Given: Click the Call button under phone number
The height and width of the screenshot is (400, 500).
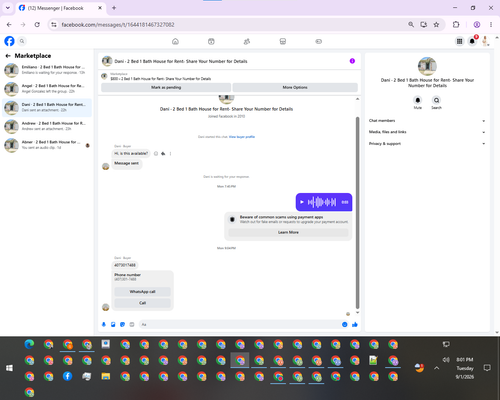Looking at the screenshot, I should tap(142, 303).
